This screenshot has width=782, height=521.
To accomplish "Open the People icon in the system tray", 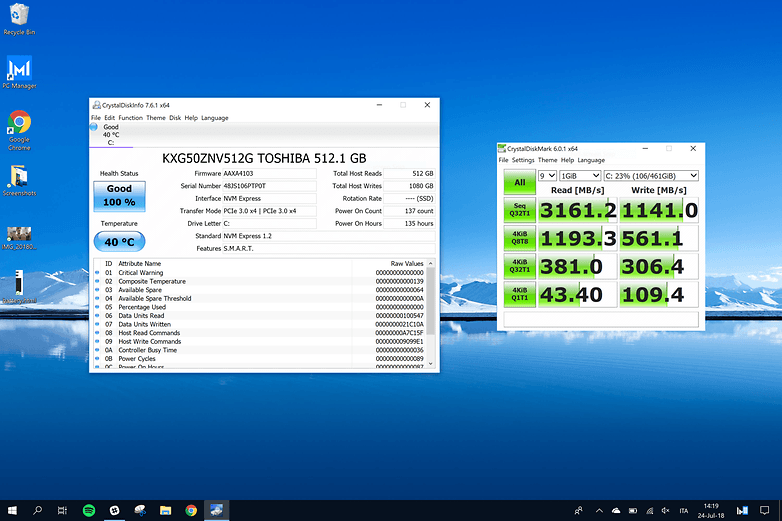I will click(579, 511).
